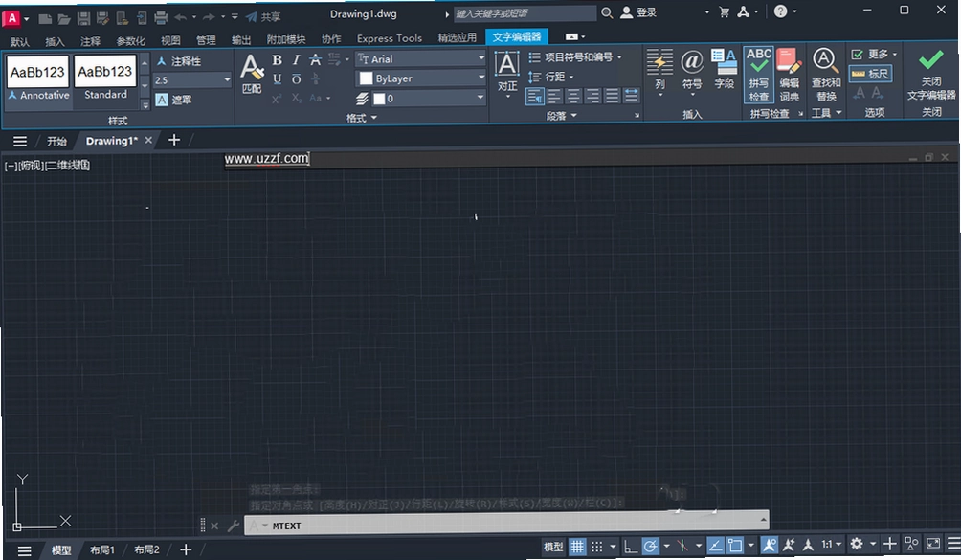961x560 pixels.
Task: Switch to the 默认 (Default) ribbon tab
Action: tap(19, 41)
